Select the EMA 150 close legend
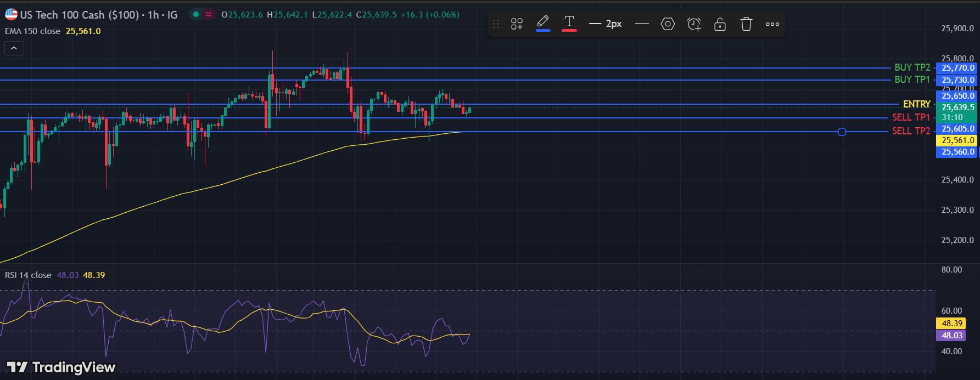 coord(33,31)
